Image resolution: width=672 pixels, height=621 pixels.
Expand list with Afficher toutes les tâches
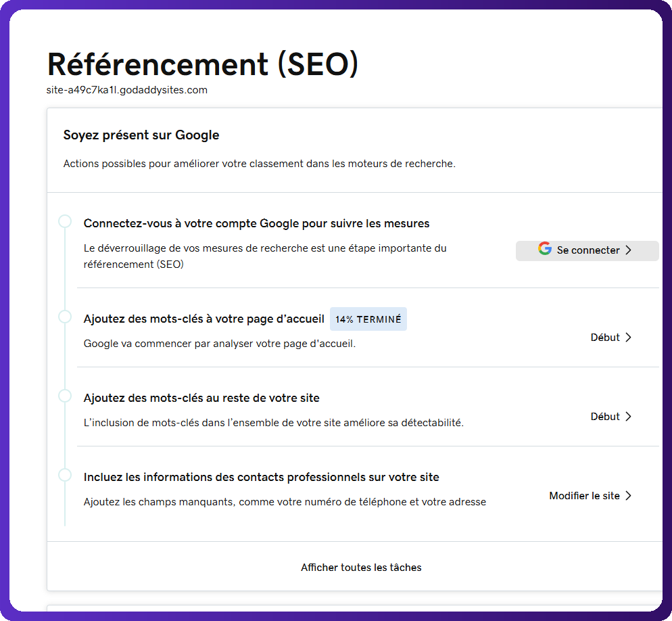pos(361,568)
